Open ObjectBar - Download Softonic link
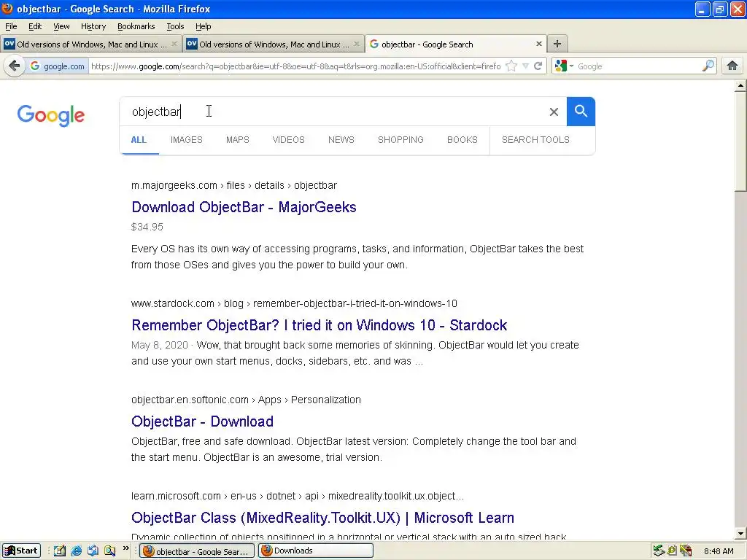This screenshot has width=747, height=560. pos(203,421)
